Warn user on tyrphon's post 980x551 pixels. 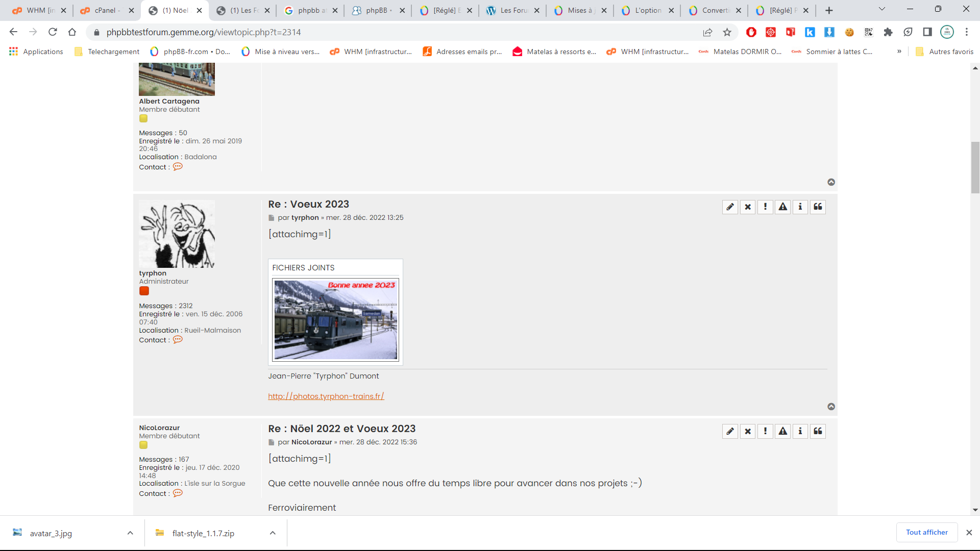pos(783,207)
